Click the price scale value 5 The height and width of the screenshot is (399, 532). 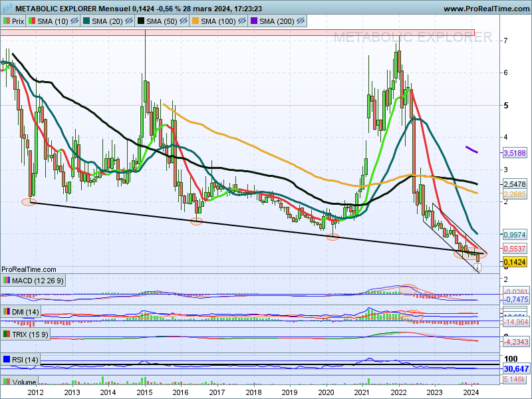click(506, 106)
